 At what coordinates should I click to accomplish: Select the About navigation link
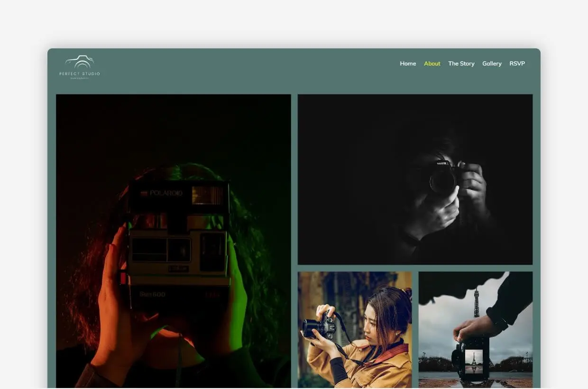point(432,64)
